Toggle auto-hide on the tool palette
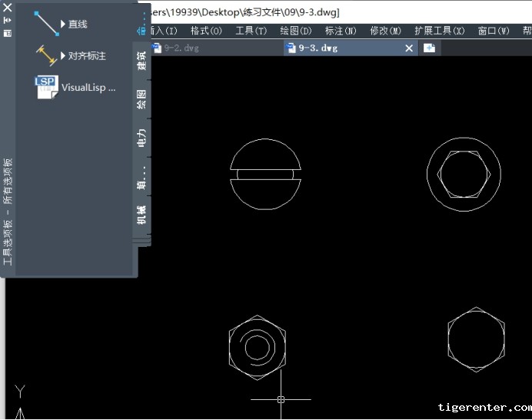The image size is (532, 420). [x=7, y=21]
